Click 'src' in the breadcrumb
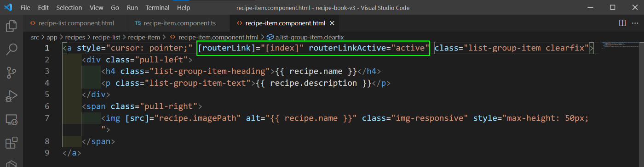Screen dimensions: 644x167 35,37
